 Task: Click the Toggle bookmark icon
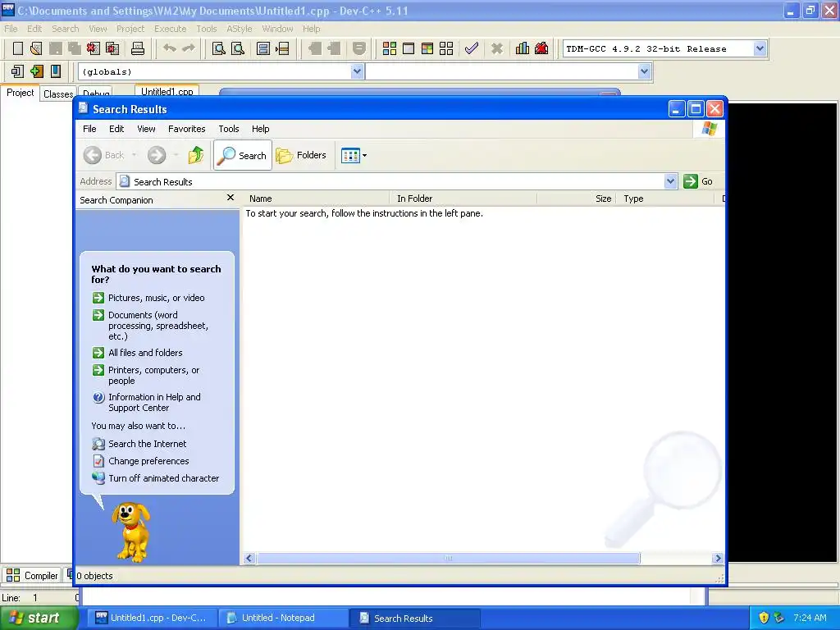point(56,71)
